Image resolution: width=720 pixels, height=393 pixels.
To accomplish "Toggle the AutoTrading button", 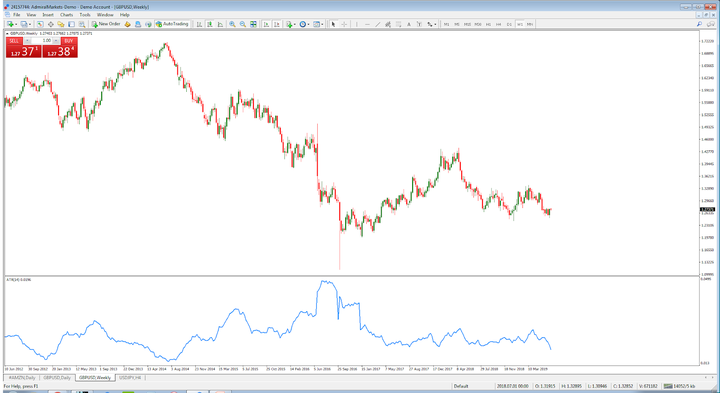I will tap(172, 24).
